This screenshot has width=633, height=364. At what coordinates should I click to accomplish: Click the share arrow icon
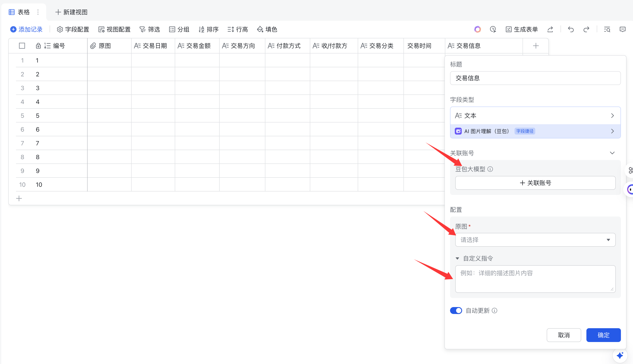point(550,30)
